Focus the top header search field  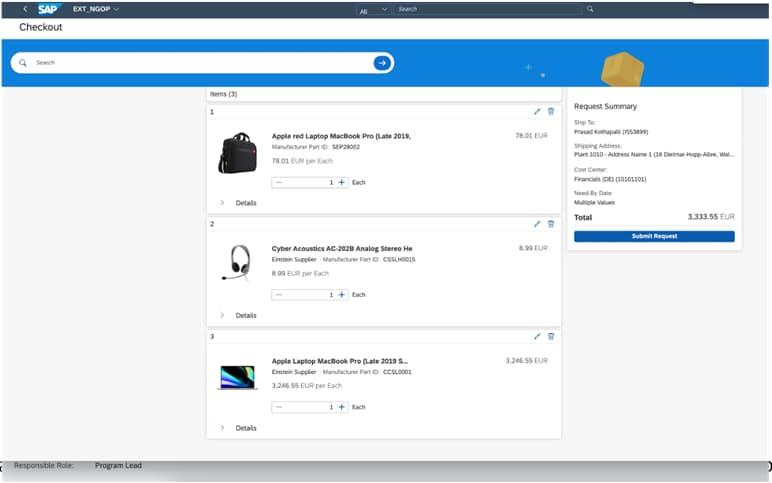[x=487, y=9]
